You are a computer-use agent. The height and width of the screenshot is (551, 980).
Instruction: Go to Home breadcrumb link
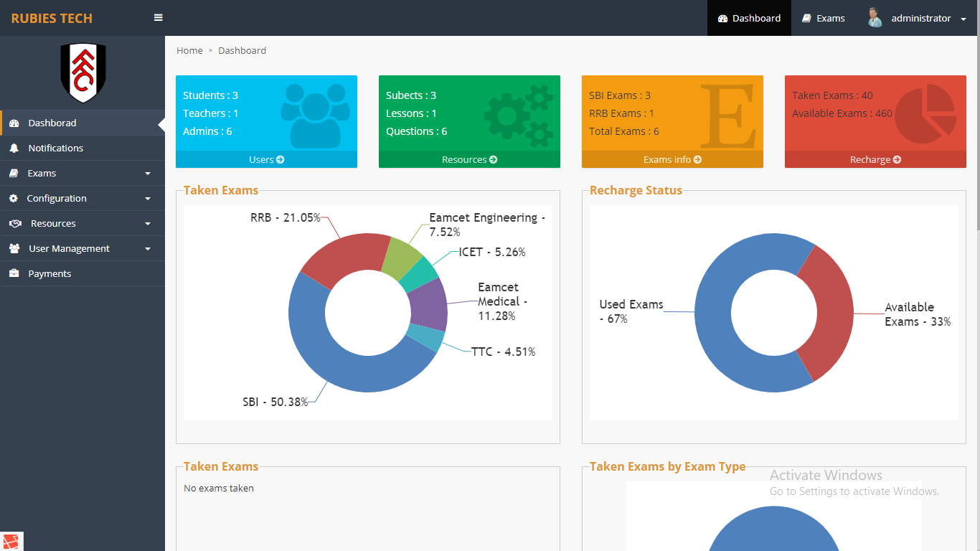189,50
